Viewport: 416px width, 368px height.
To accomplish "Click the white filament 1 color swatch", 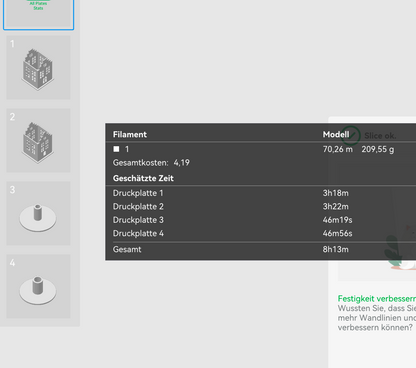I will 116,149.
